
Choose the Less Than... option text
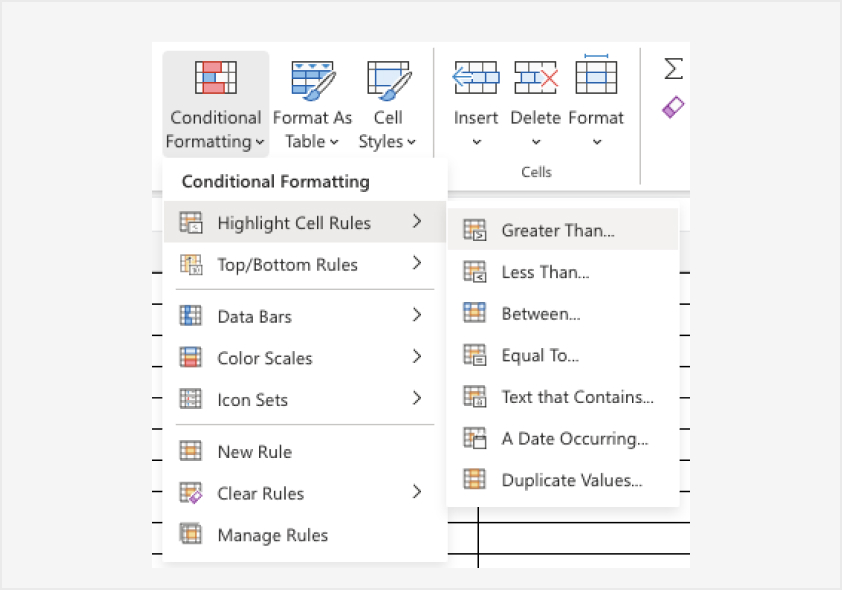[x=546, y=272]
